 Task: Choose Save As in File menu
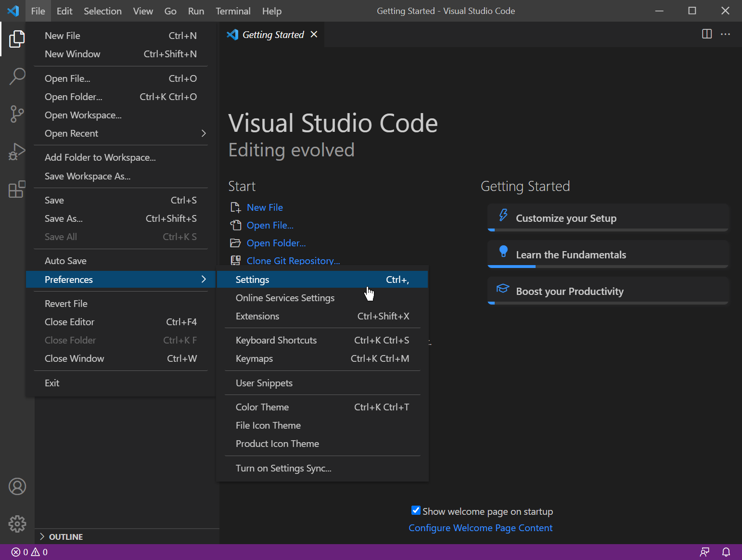(120, 218)
